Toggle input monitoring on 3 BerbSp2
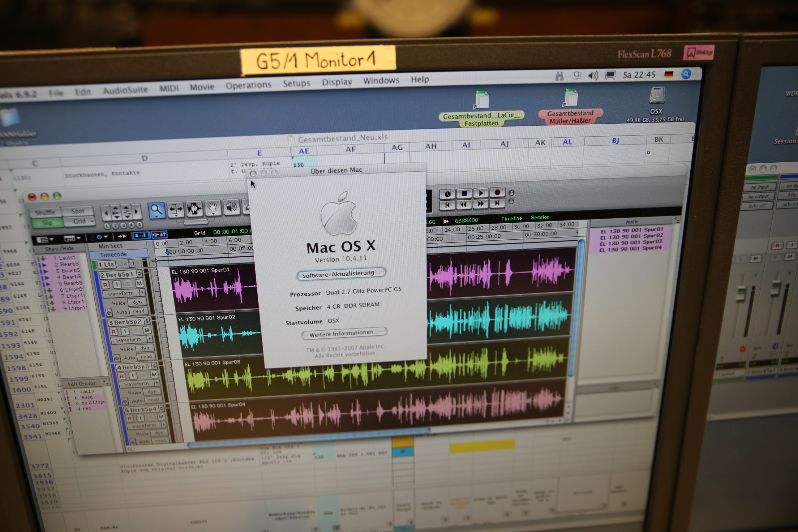This screenshot has width=798, height=532. click(125, 331)
